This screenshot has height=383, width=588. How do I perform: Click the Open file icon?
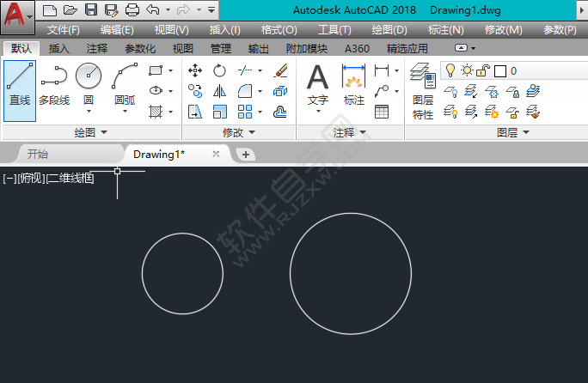(x=70, y=10)
